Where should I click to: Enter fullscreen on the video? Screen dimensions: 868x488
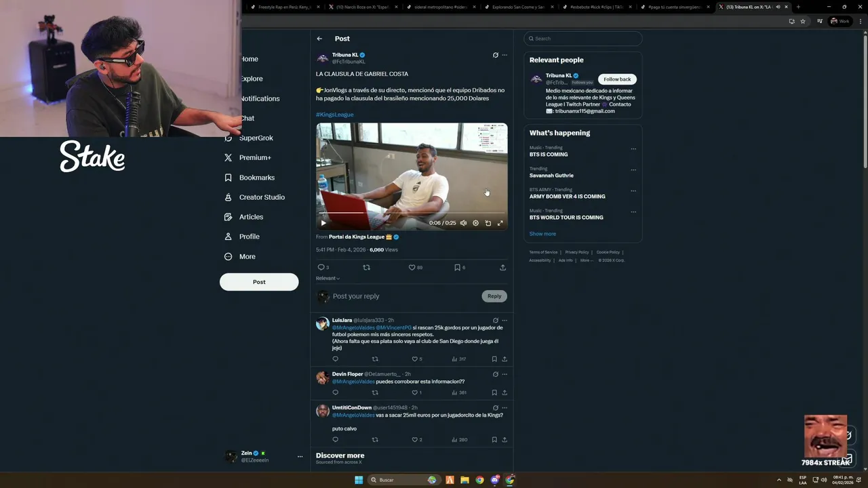pyautogui.click(x=500, y=223)
